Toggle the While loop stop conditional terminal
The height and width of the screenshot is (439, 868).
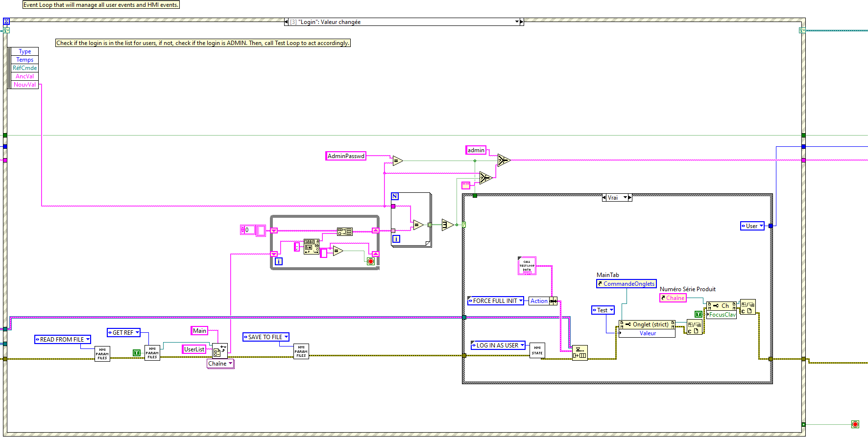(371, 261)
